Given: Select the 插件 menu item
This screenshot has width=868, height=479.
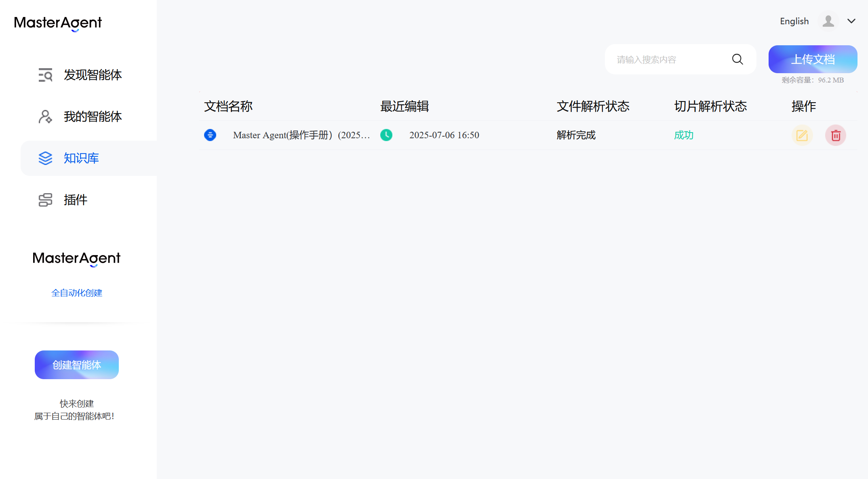Looking at the screenshot, I should (x=89, y=200).
